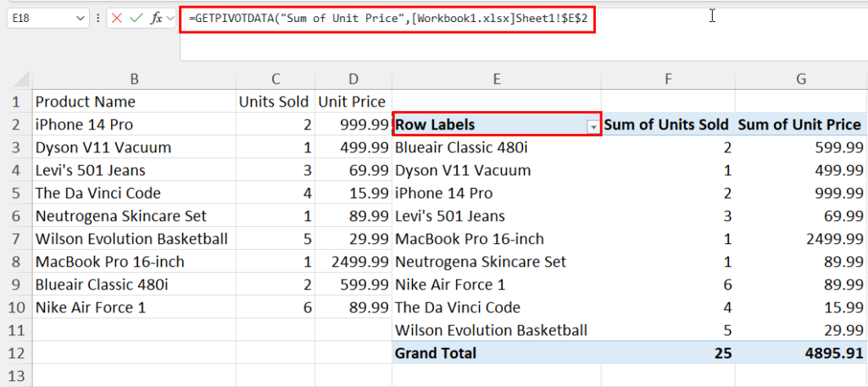Click Nike Air Force 1 in the pivot table
This screenshot has width=868, height=387.
(497, 285)
